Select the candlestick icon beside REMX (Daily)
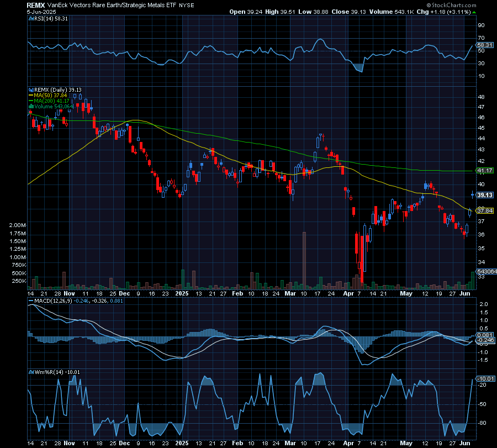This screenshot has height=448, width=497. (x=30, y=89)
